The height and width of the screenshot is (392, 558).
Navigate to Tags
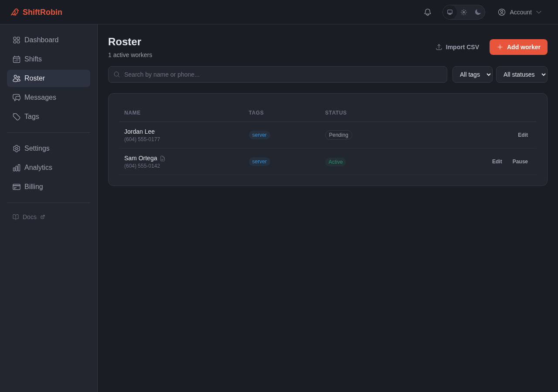pyautogui.click(x=48, y=117)
